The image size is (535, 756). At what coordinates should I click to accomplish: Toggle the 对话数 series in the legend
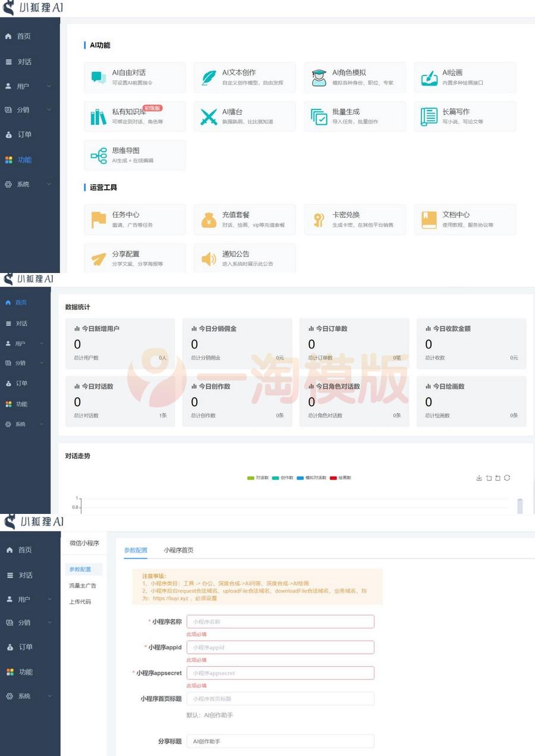pyautogui.click(x=258, y=478)
